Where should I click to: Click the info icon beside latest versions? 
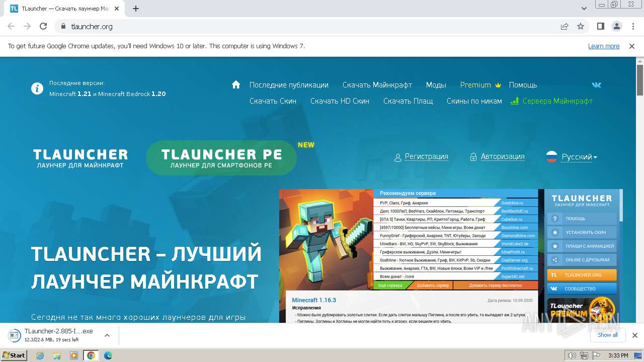(x=37, y=88)
